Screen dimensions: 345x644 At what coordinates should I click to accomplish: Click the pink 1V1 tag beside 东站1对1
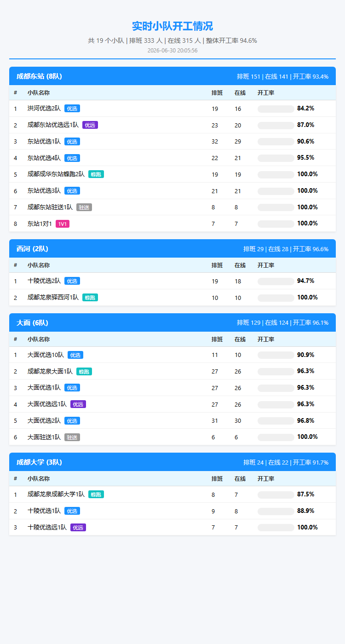63,224
